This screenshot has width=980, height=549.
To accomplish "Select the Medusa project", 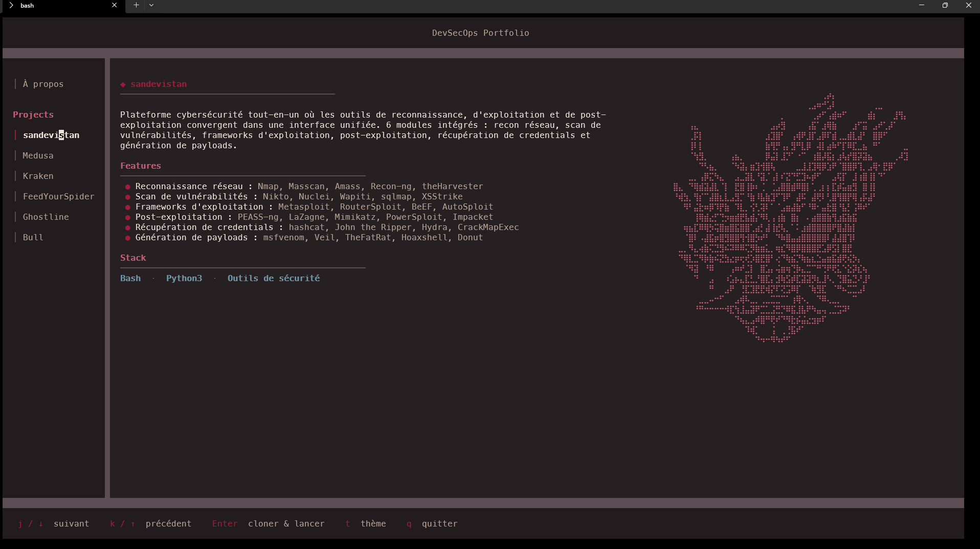I will pyautogui.click(x=38, y=155).
